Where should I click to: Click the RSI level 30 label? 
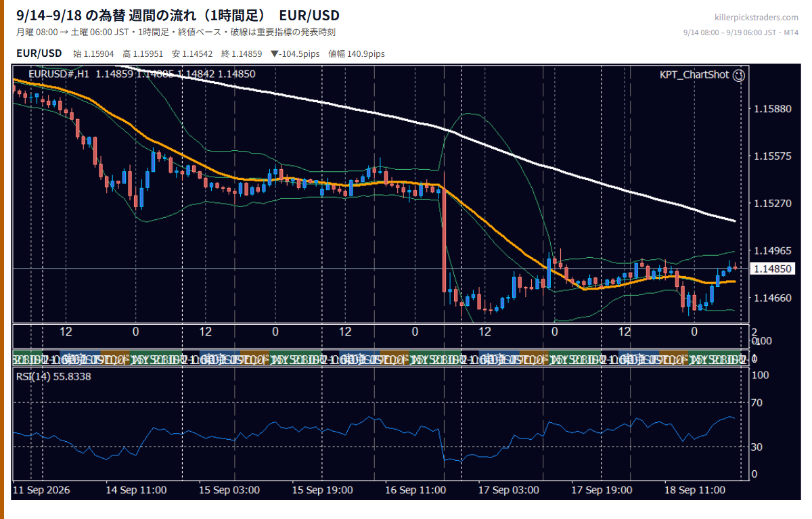758,447
